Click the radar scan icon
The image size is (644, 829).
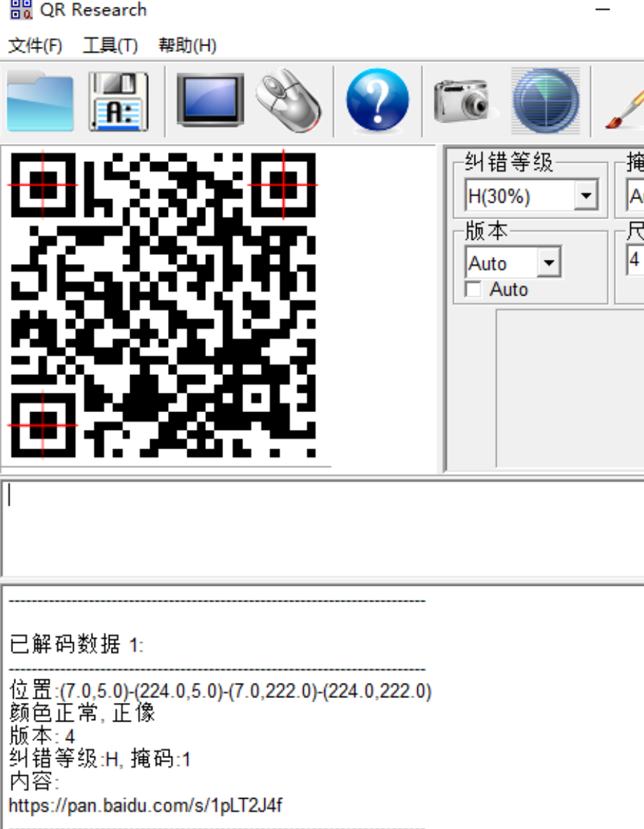pos(546,101)
